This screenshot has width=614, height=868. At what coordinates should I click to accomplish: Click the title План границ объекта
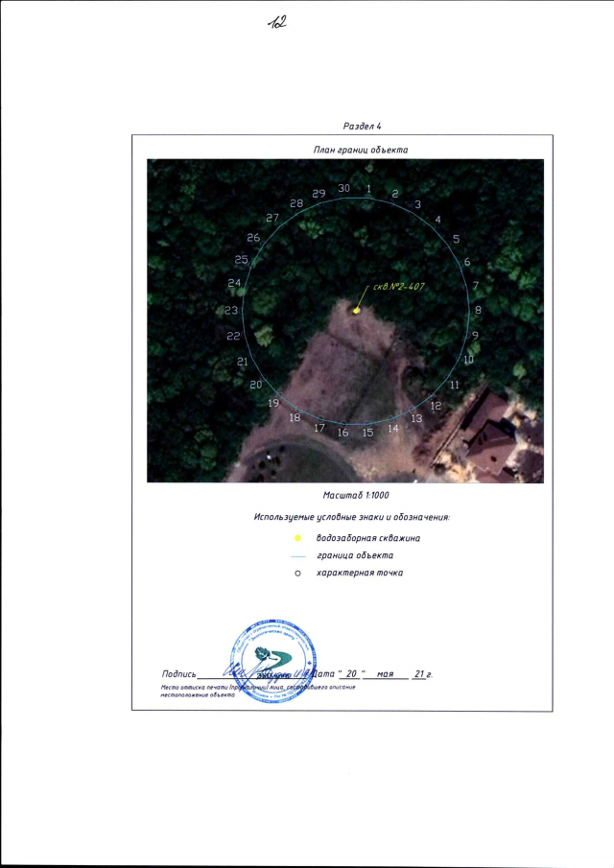tap(361, 150)
